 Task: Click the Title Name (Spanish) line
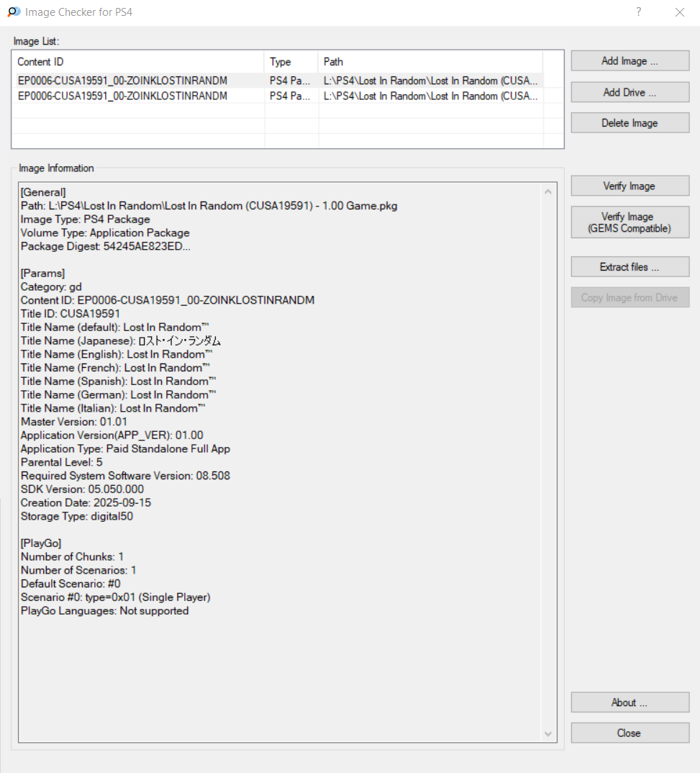(x=118, y=381)
